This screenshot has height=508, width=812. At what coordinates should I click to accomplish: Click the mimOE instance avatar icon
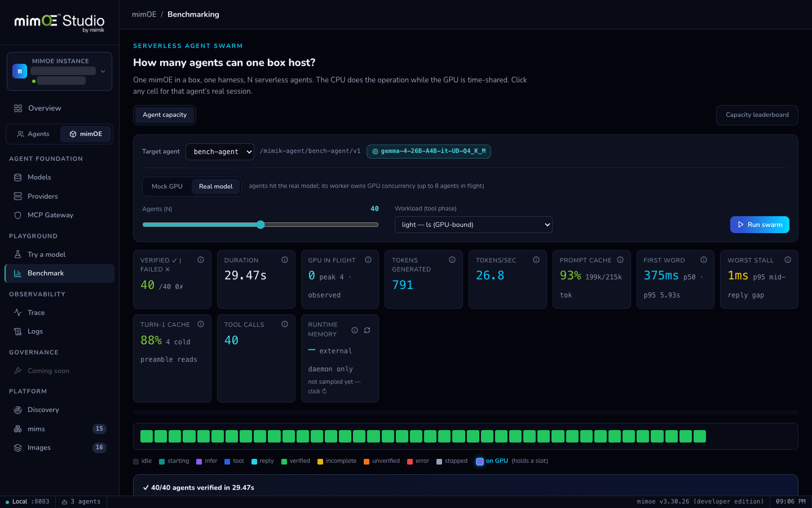[x=20, y=71]
